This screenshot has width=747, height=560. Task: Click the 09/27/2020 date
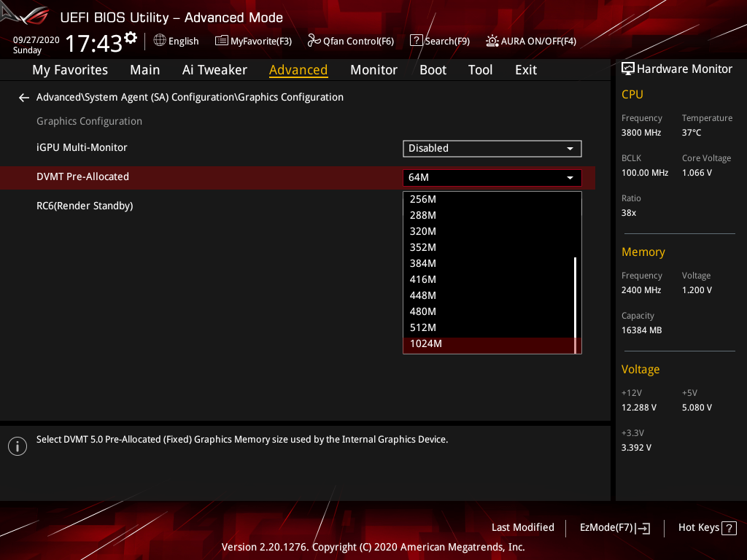36,40
